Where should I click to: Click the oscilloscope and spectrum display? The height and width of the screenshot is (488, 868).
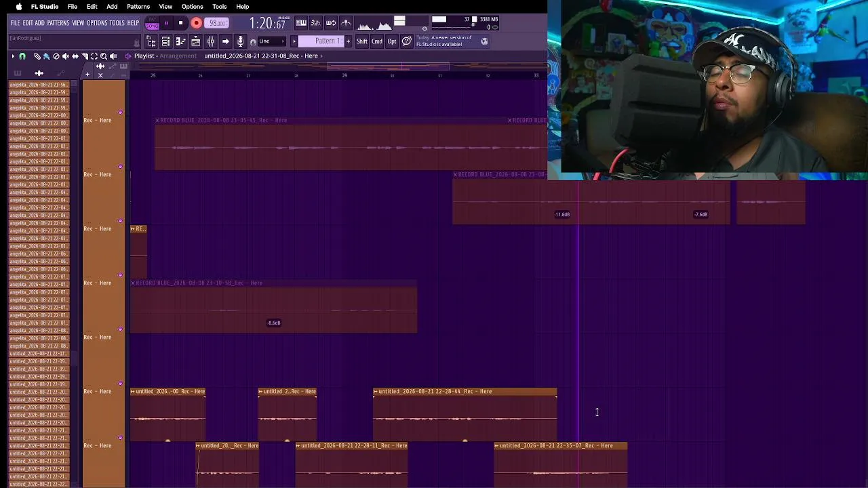click(374, 24)
